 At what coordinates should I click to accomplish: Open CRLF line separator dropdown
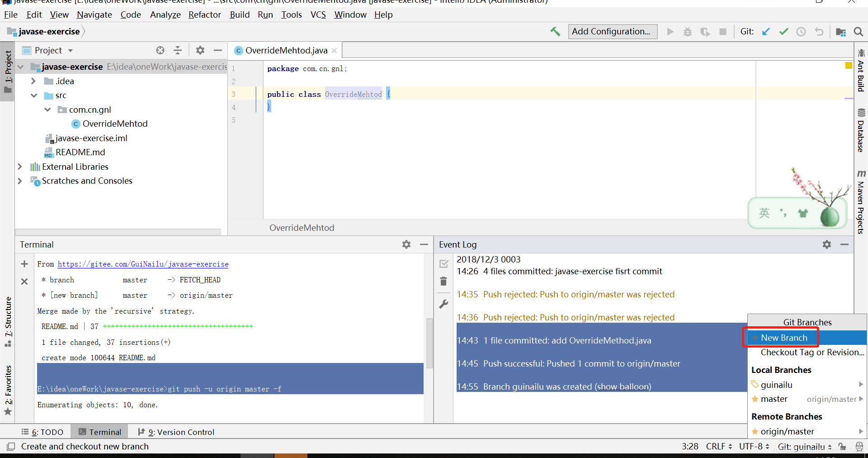coord(719,447)
